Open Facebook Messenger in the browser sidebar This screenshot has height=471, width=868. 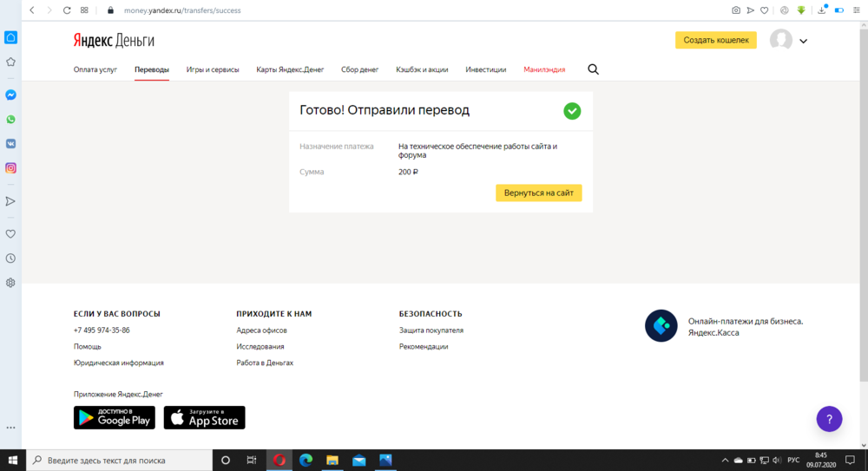click(10, 95)
